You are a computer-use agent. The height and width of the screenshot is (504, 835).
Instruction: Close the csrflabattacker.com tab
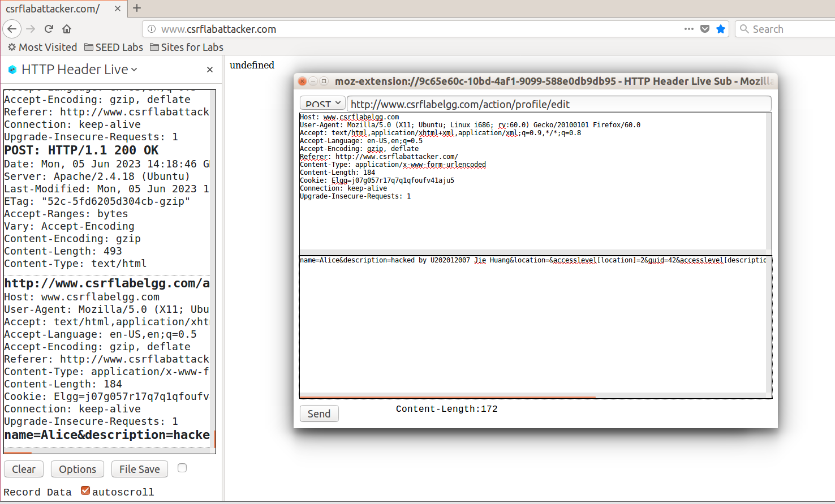[117, 8]
